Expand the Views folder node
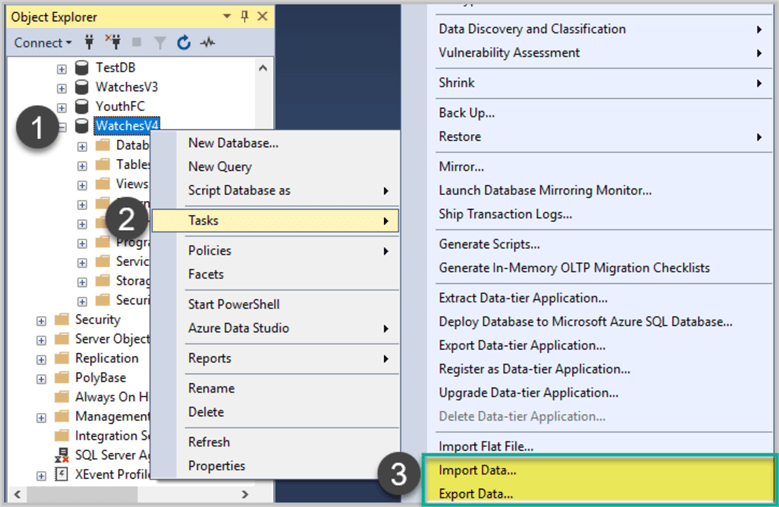 pyautogui.click(x=82, y=185)
